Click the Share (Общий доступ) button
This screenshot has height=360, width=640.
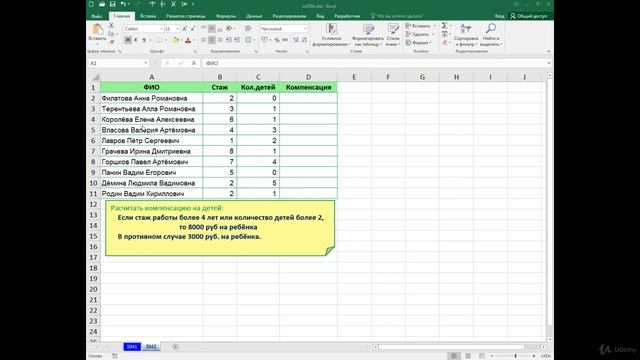[529, 16]
